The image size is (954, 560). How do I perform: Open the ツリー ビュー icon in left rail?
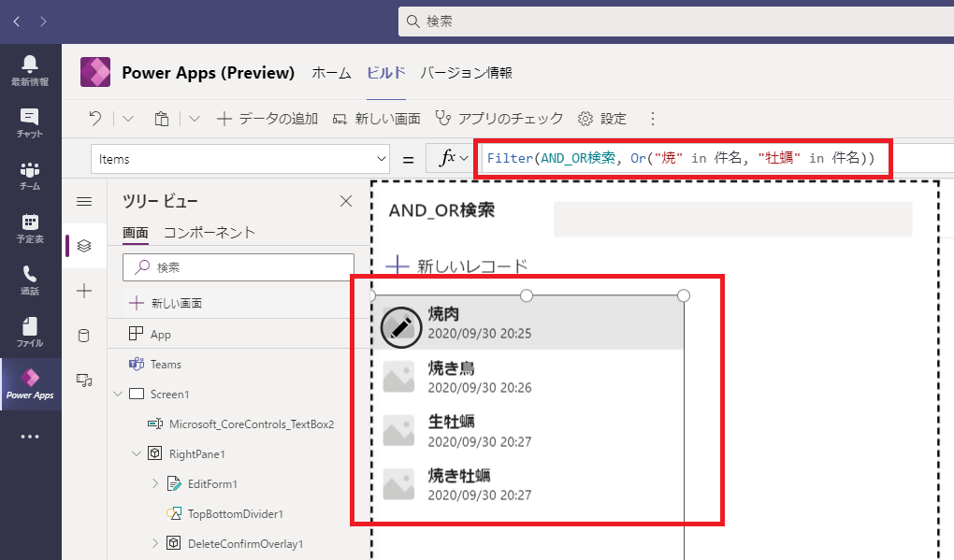[83, 245]
